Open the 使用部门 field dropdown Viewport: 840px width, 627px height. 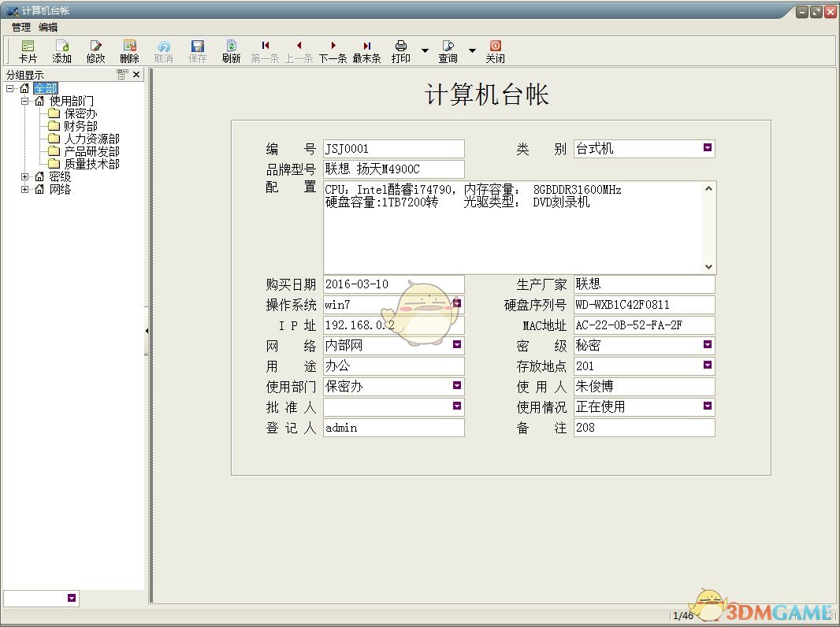pos(456,385)
